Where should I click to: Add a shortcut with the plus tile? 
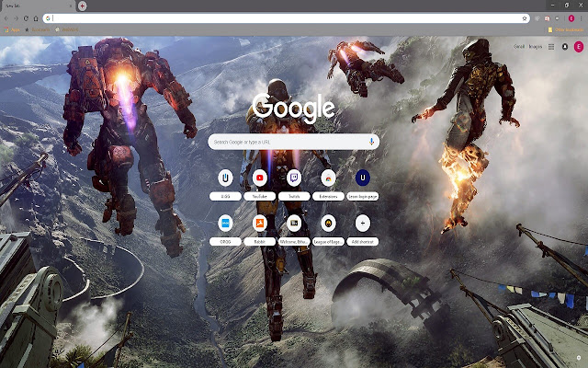pos(363,230)
